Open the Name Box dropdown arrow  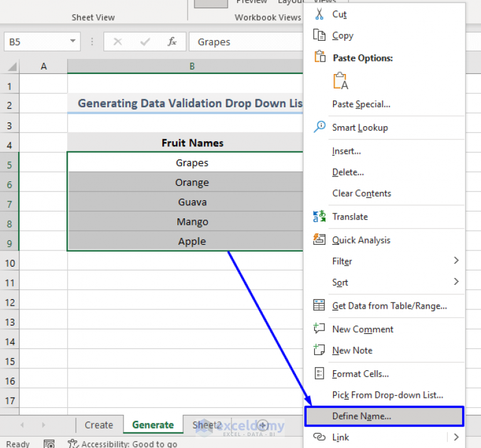[73, 41]
